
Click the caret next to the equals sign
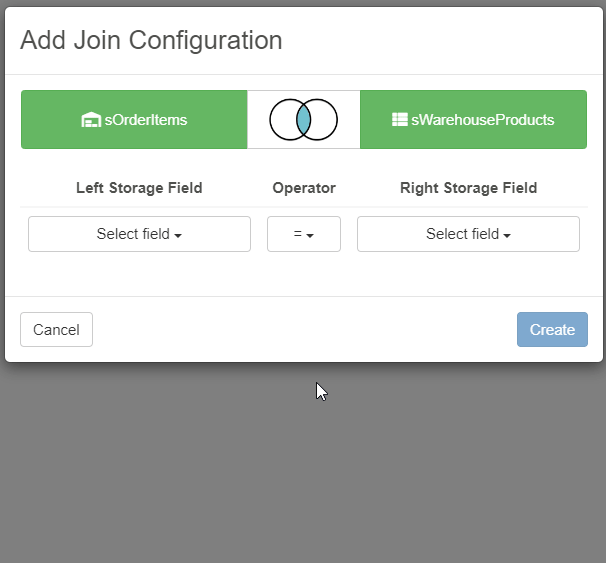coord(310,236)
